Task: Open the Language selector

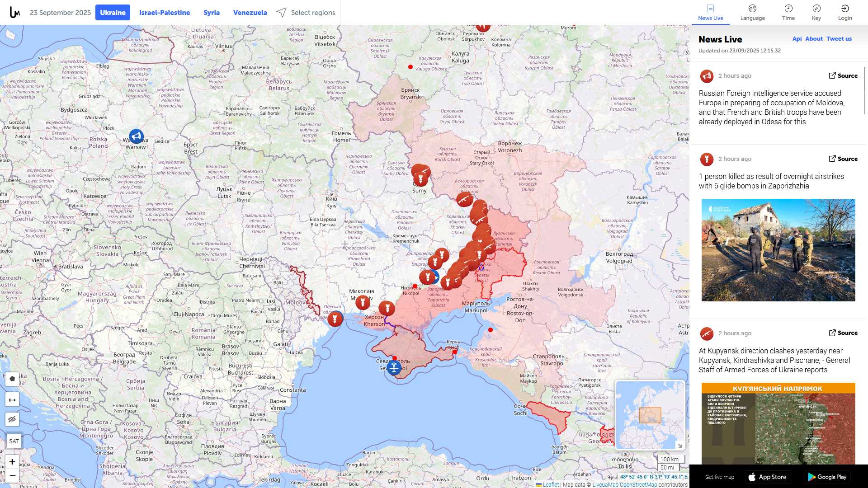Action: click(x=752, y=13)
